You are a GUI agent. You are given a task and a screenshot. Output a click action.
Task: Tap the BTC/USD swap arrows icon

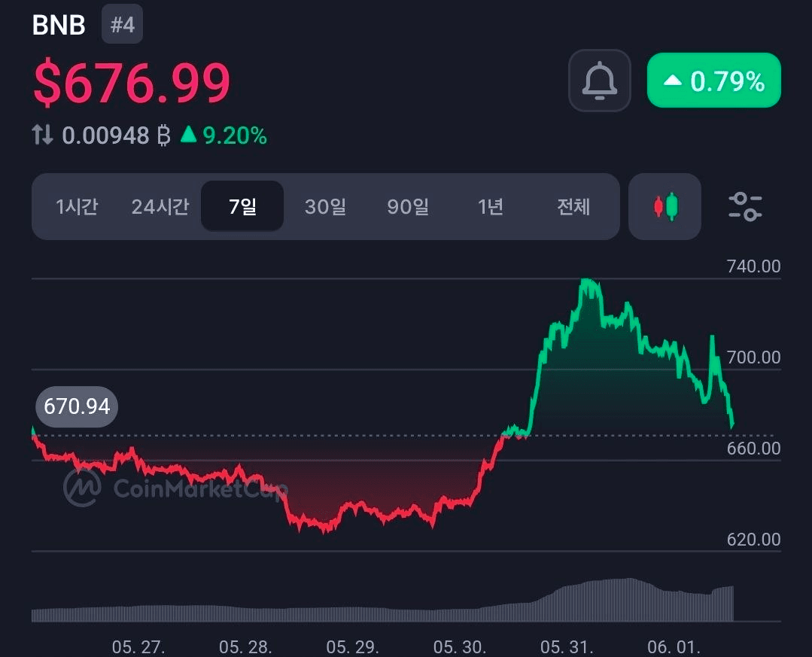(x=42, y=135)
